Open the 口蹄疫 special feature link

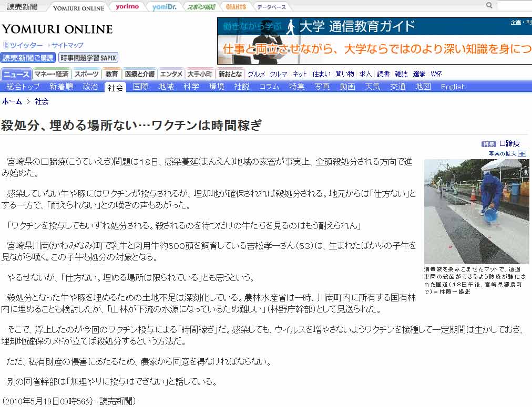tap(509, 144)
